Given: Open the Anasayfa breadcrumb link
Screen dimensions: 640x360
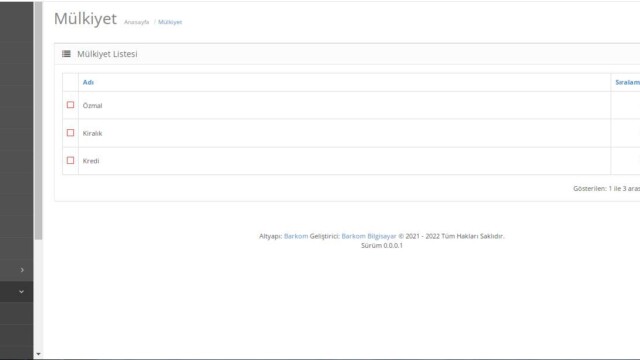Looking at the screenshot, I should (136, 22).
